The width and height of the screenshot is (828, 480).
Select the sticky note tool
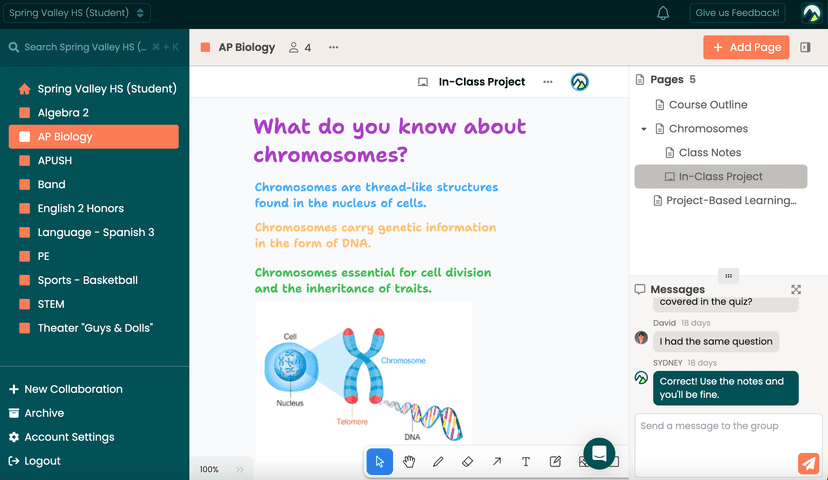(555, 462)
